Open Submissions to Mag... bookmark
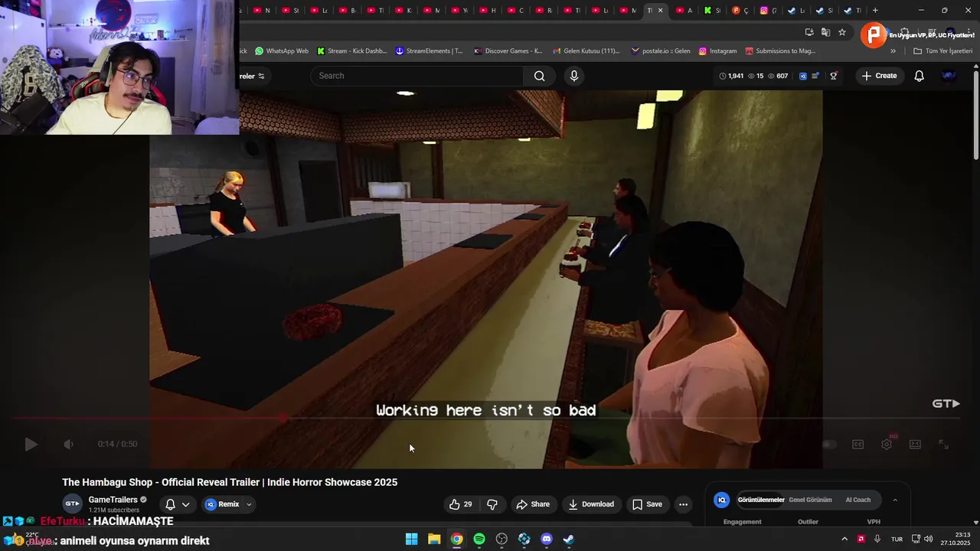The width and height of the screenshot is (980, 551). (780, 51)
